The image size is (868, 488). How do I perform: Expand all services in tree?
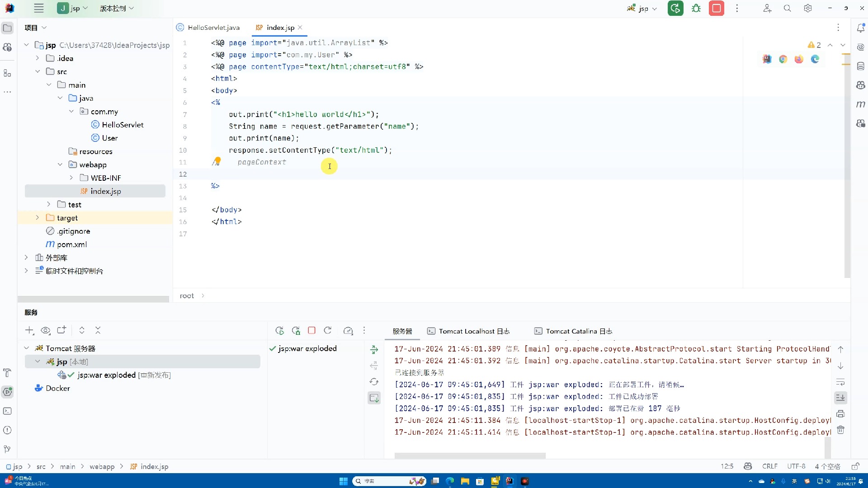point(82,330)
